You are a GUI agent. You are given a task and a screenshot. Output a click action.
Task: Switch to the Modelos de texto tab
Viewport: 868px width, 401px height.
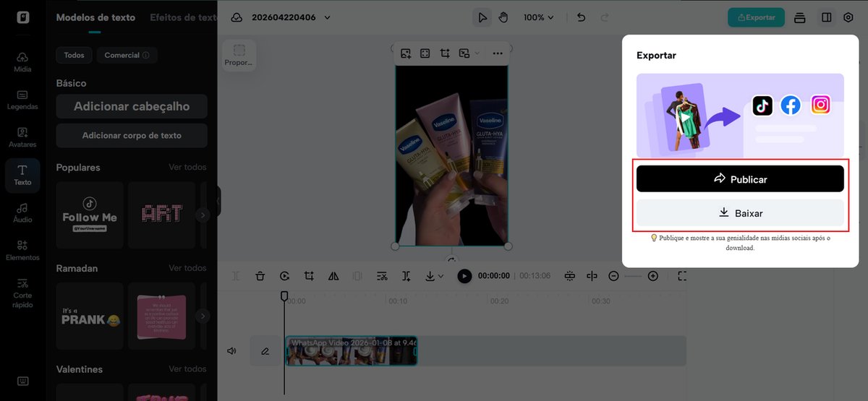pyautogui.click(x=95, y=17)
